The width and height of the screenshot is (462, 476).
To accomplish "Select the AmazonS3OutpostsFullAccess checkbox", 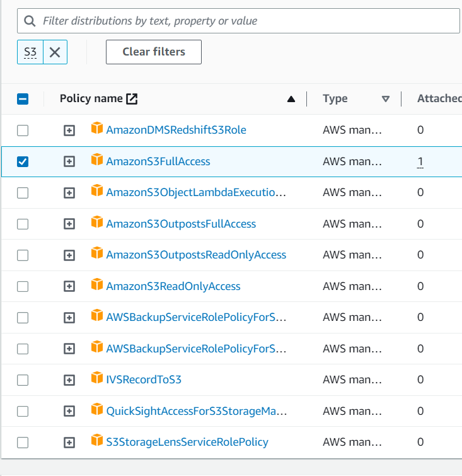I will pos(23,224).
